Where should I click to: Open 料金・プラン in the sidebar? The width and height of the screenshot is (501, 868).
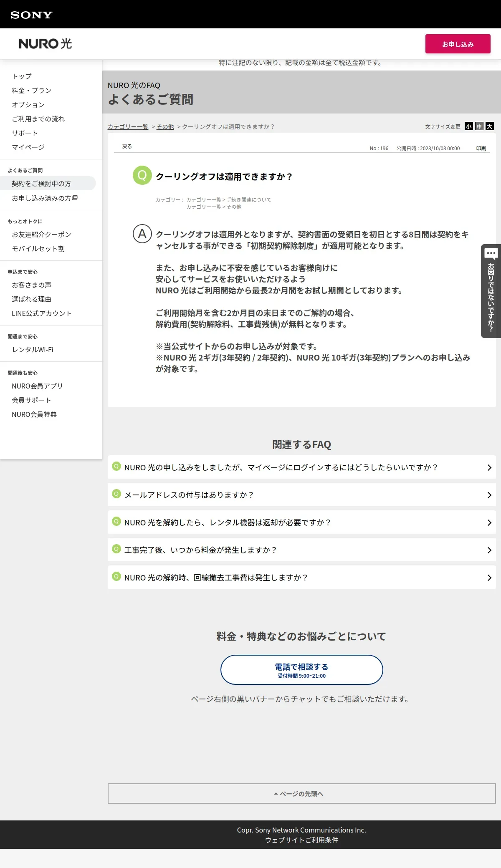click(32, 91)
